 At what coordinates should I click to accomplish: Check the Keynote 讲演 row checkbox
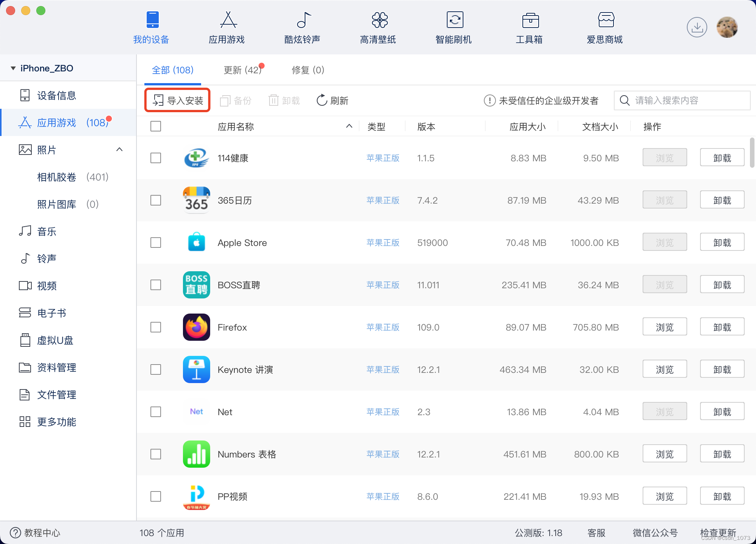tap(156, 369)
